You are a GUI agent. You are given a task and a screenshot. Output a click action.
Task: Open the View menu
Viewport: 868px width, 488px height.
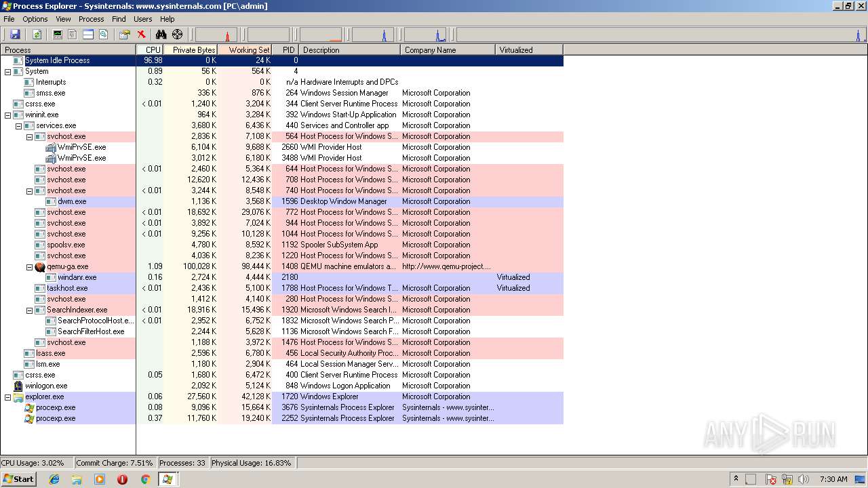(63, 19)
